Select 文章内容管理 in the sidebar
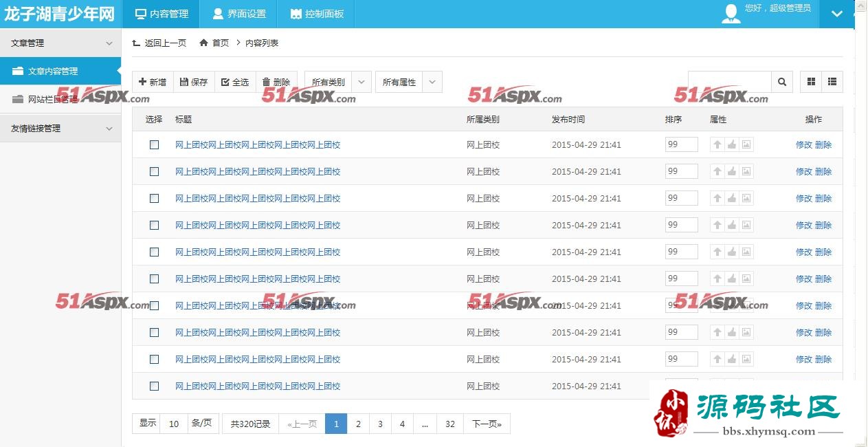The width and height of the screenshot is (868, 447). pos(60,71)
